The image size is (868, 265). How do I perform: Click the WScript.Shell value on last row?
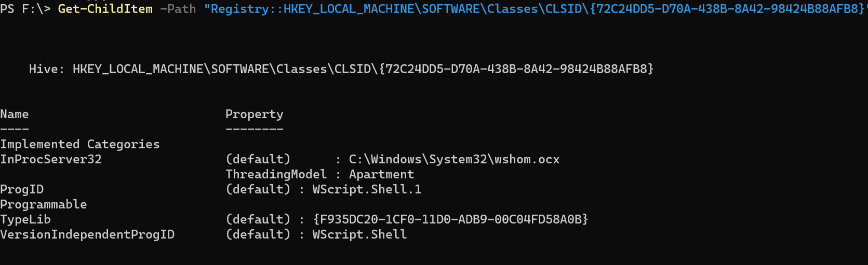(x=359, y=234)
